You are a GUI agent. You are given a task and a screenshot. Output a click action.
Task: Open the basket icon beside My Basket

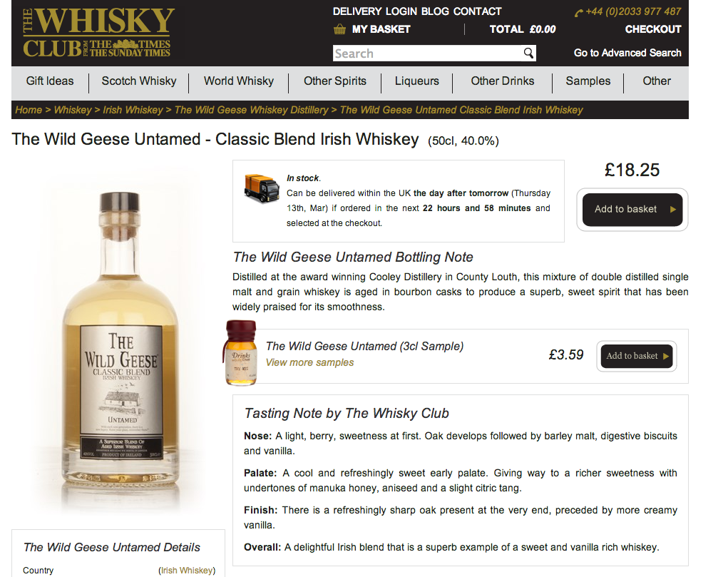point(339,29)
